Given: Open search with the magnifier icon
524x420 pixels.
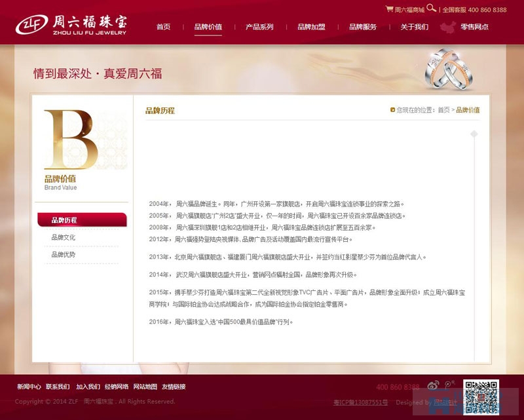Looking at the screenshot, I should [431, 8].
